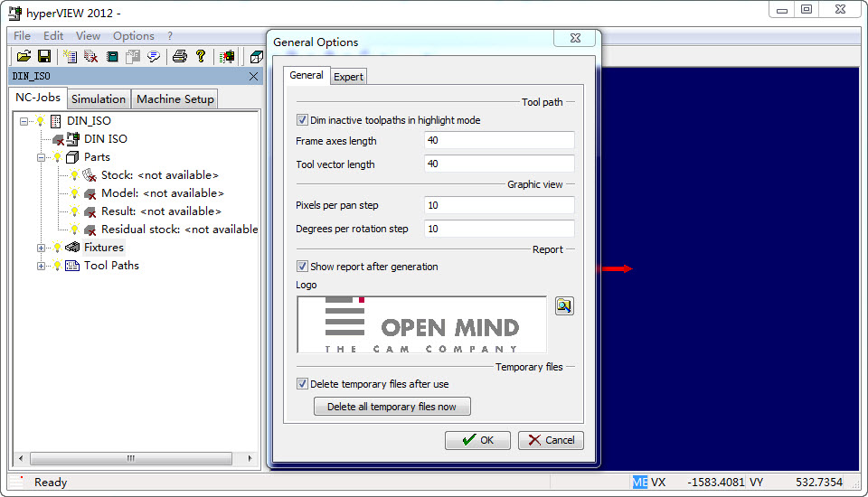Select the 'Result: <not available>' tree row

pyautogui.click(x=161, y=211)
